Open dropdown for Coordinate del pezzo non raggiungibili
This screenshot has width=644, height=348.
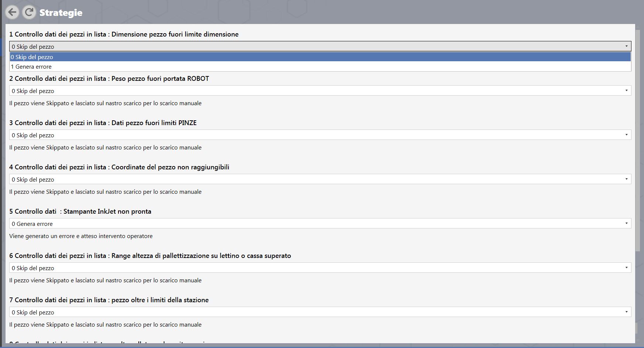320,179
